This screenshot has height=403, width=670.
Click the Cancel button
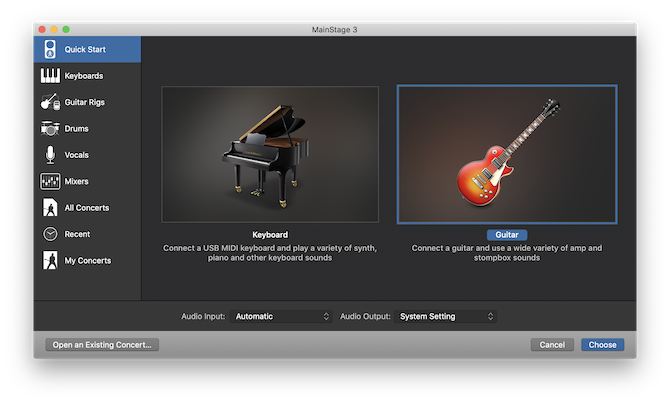pos(552,344)
